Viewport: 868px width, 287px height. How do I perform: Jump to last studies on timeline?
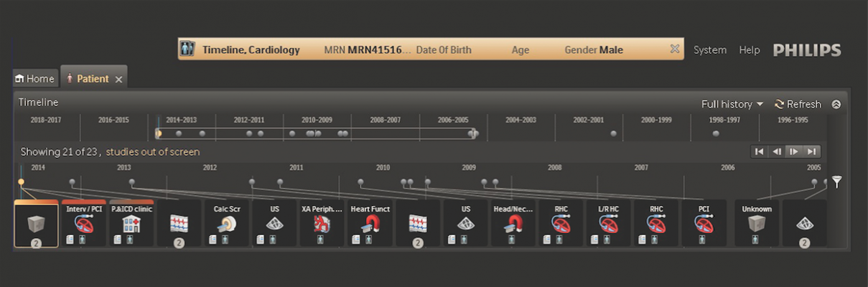[x=811, y=151]
